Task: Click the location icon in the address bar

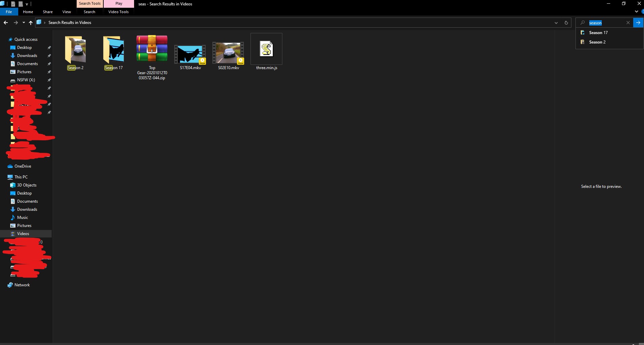Action: [x=39, y=22]
